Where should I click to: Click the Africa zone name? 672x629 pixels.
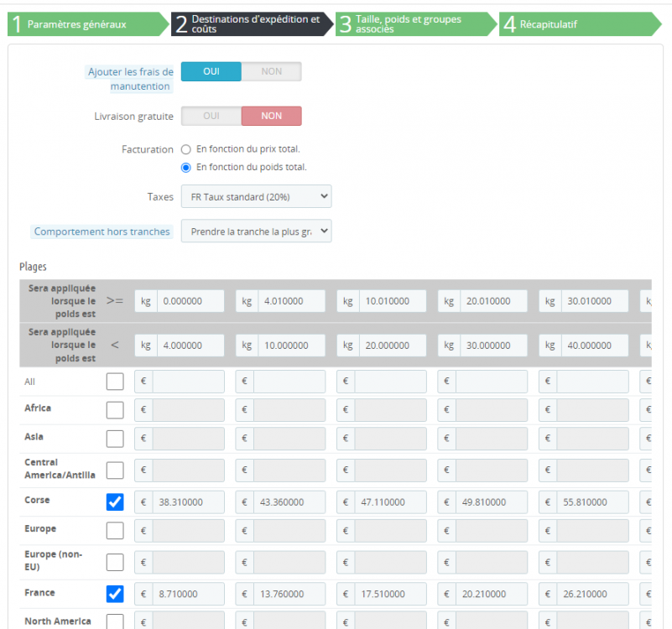pos(38,408)
